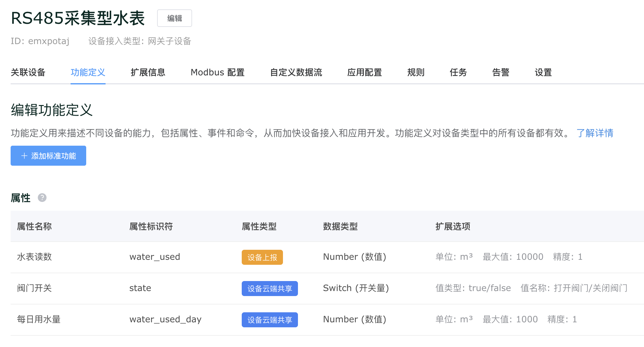Click the 阀门开关 property row name
The height and width of the screenshot is (347, 644).
[x=34, y=288]
